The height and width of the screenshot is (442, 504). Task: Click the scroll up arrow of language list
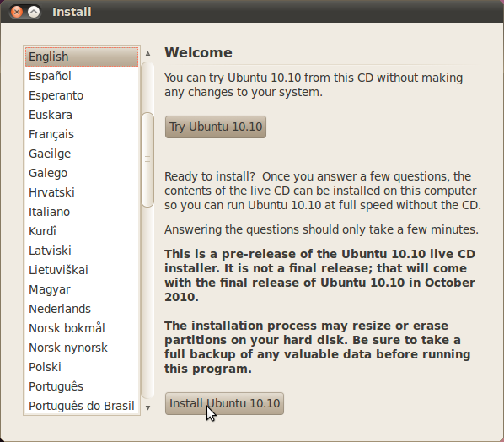click(x=147, y=53)
